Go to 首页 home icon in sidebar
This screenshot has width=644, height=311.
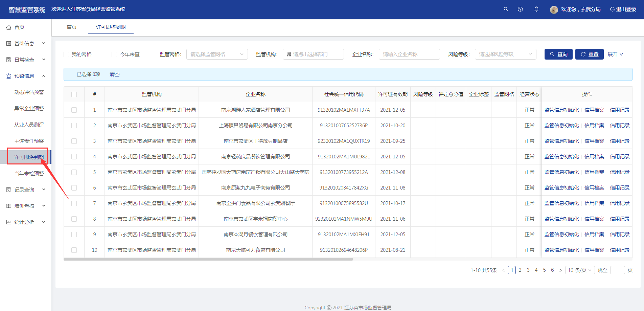coord(9,27)
